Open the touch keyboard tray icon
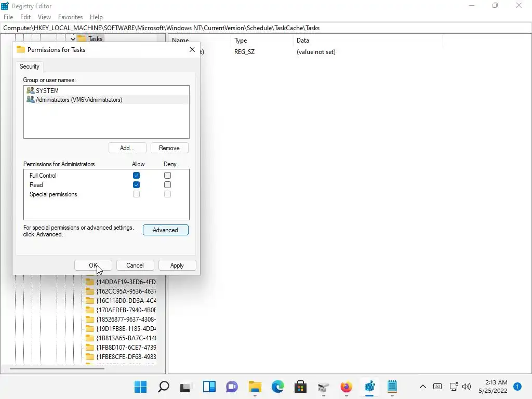The width and height of the screenshot is (532, 399). [437, 387]
